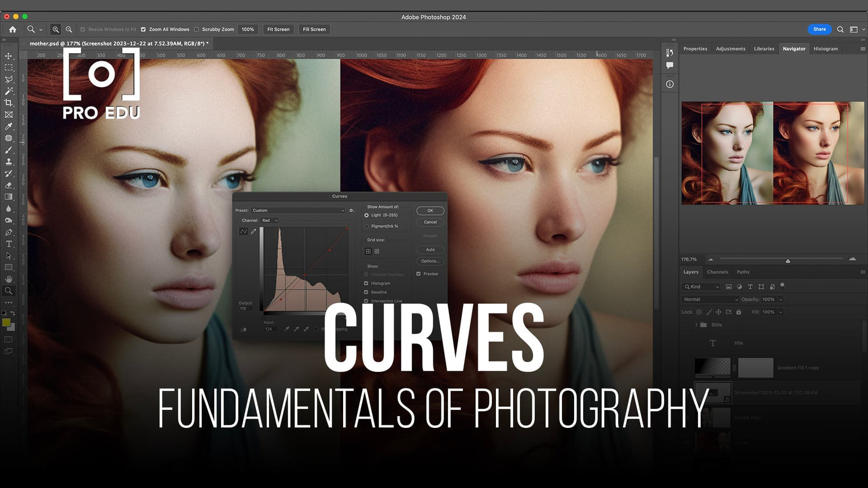Select the Crop tool

pyautogui.click(x=9, y=103)
